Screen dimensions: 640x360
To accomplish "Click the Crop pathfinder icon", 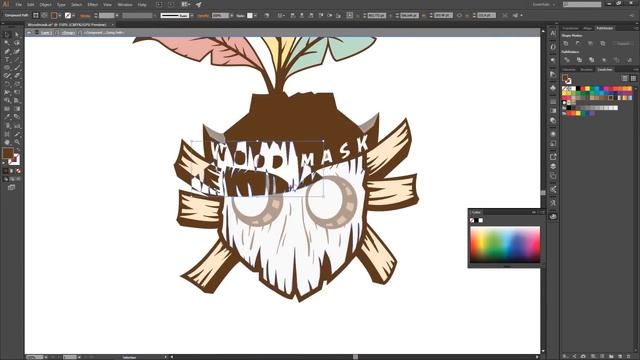I will 604,60.
